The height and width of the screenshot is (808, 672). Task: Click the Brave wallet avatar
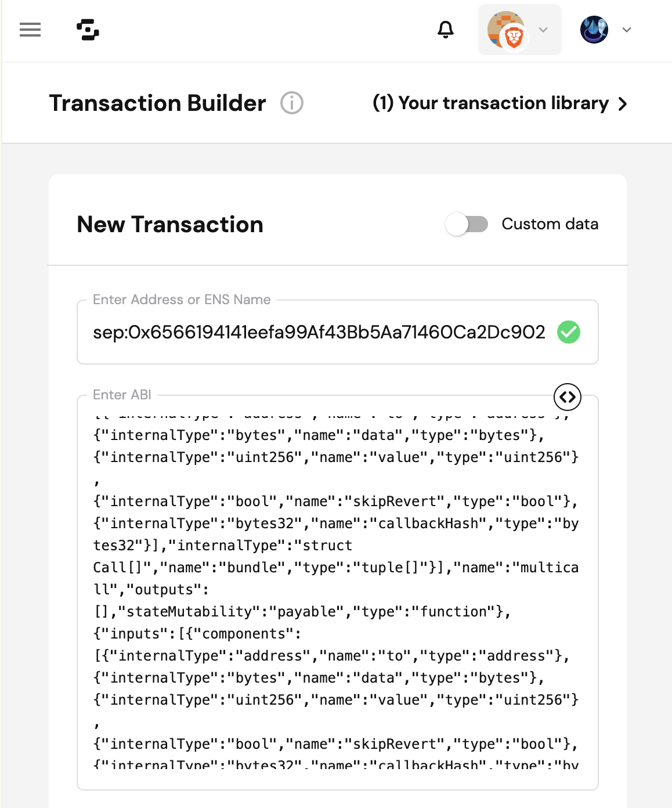click(507, 30)
